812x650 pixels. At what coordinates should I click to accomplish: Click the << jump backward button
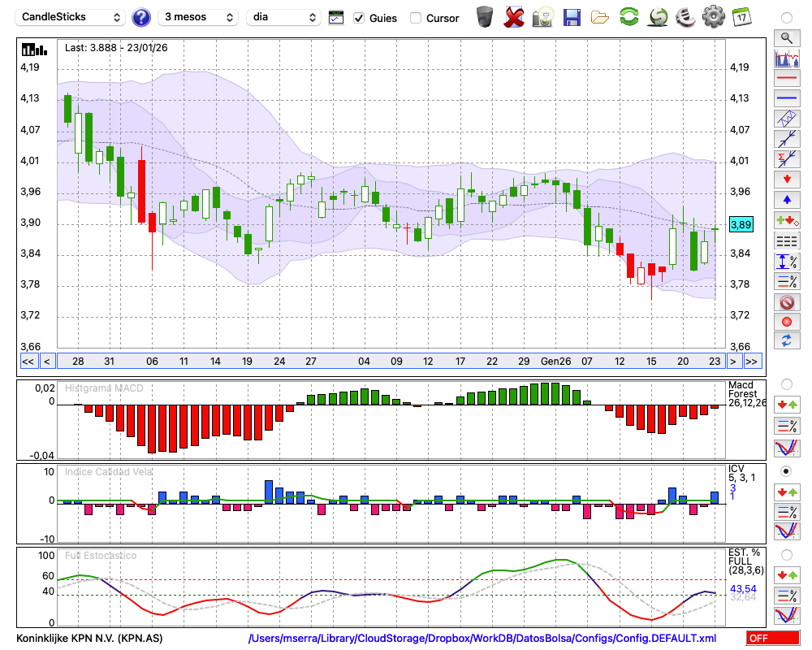coord(28,362)
